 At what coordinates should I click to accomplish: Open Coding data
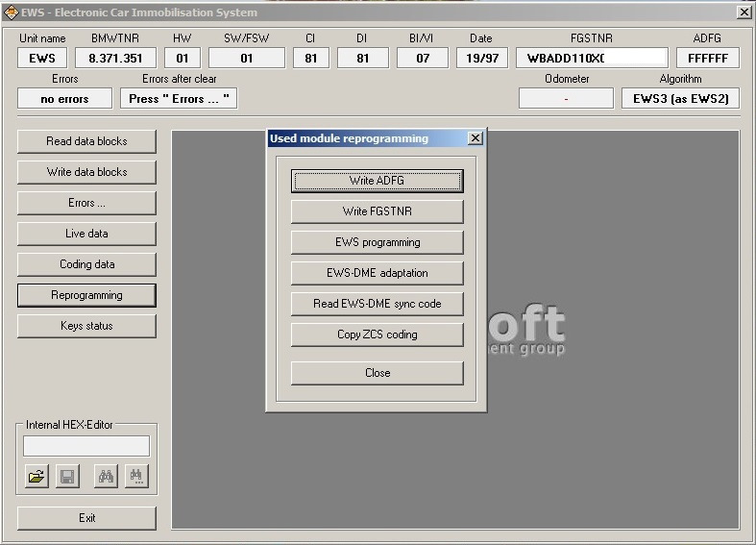point(86,264)
